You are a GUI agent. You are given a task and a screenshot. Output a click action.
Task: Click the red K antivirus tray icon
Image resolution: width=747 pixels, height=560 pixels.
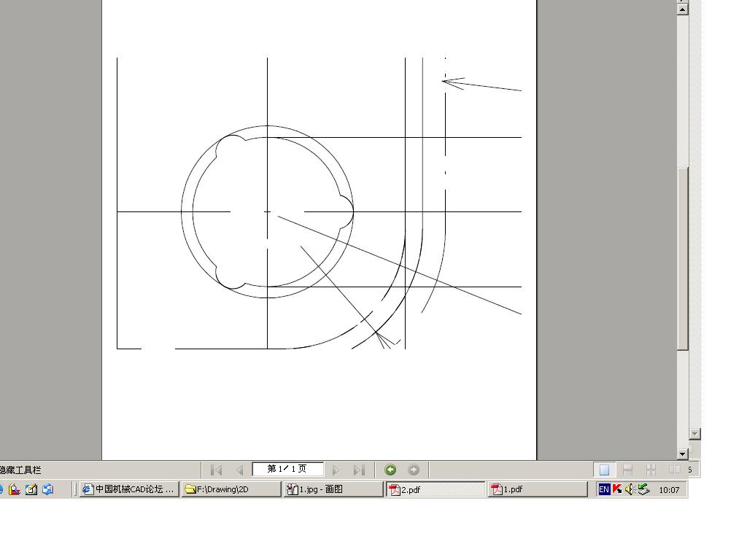coord(617,489)
